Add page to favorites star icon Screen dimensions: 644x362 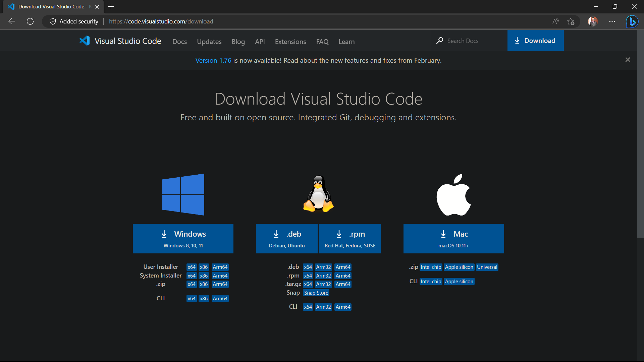(x=571, y=21)
